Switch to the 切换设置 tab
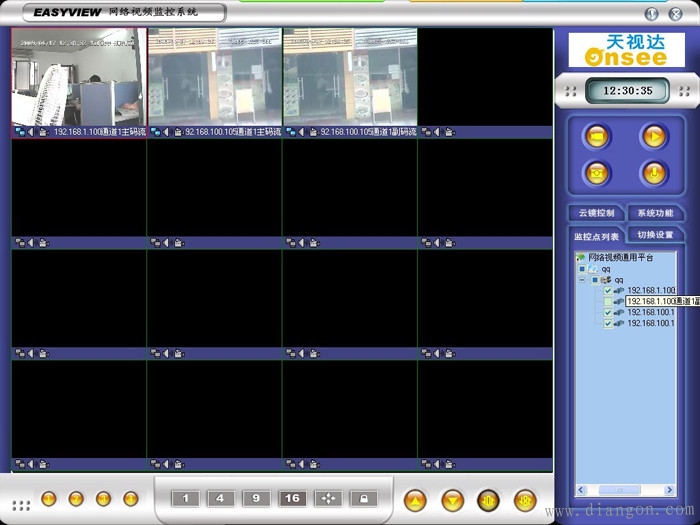The height and width of the screenshot is (525, 700). click(x=655, y=235)
